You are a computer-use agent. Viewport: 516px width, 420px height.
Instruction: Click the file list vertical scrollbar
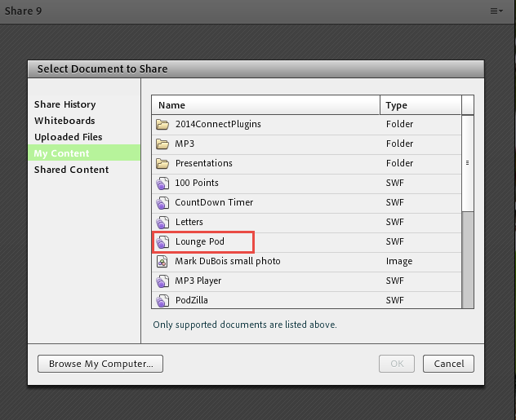point(468,212)
